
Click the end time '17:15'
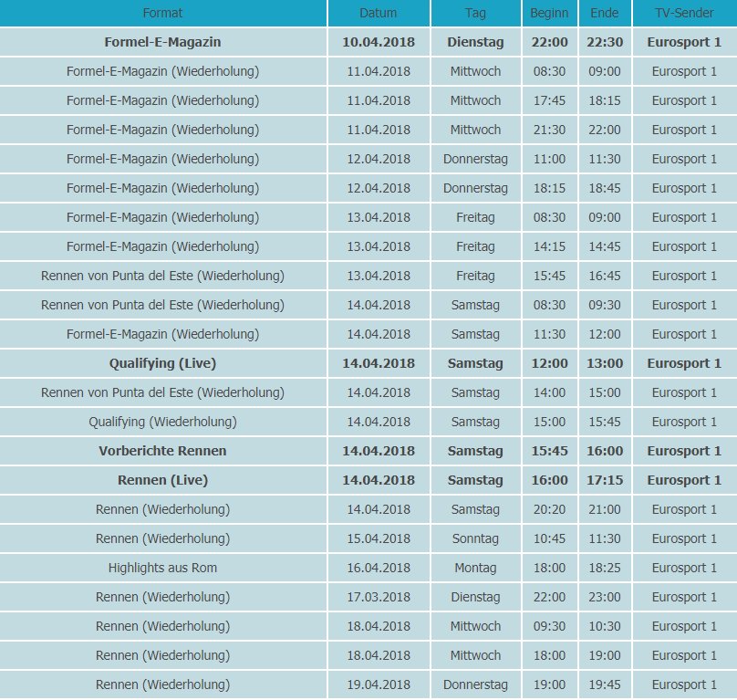click(605, 480)
